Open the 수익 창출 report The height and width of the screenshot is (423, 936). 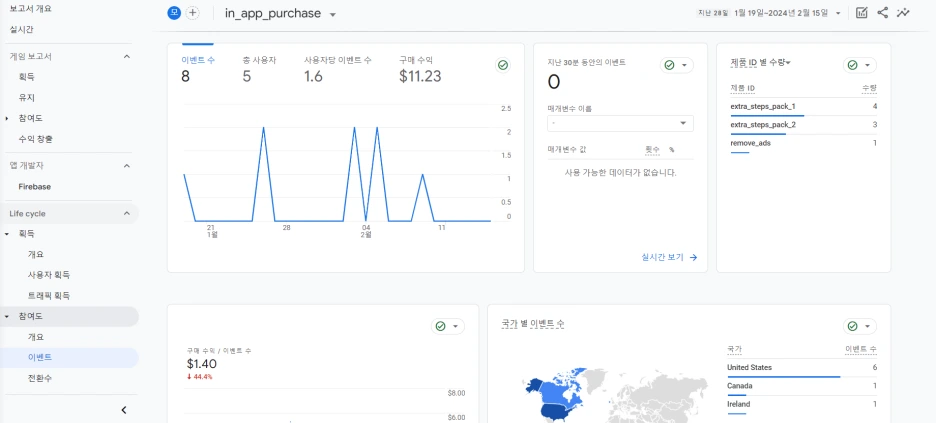[x=35, y=139]
